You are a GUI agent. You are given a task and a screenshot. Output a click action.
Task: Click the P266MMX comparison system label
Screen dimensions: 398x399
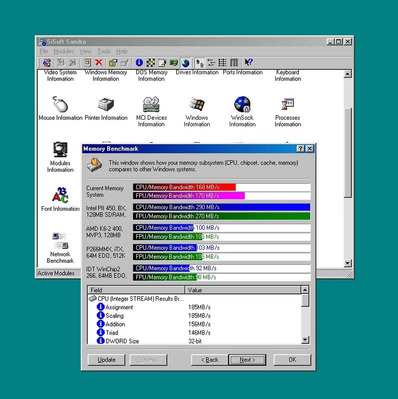tap(106, 252)
